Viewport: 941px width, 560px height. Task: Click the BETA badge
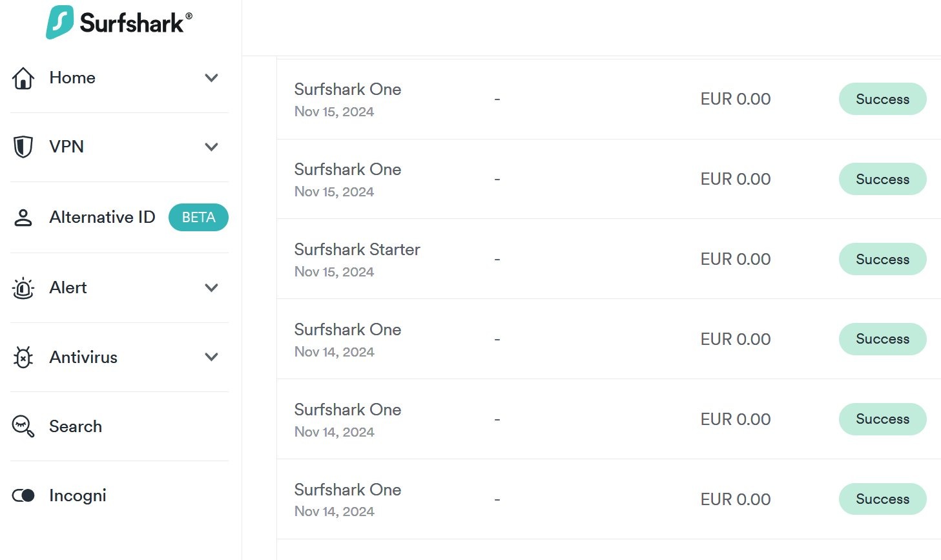point(198,217)
